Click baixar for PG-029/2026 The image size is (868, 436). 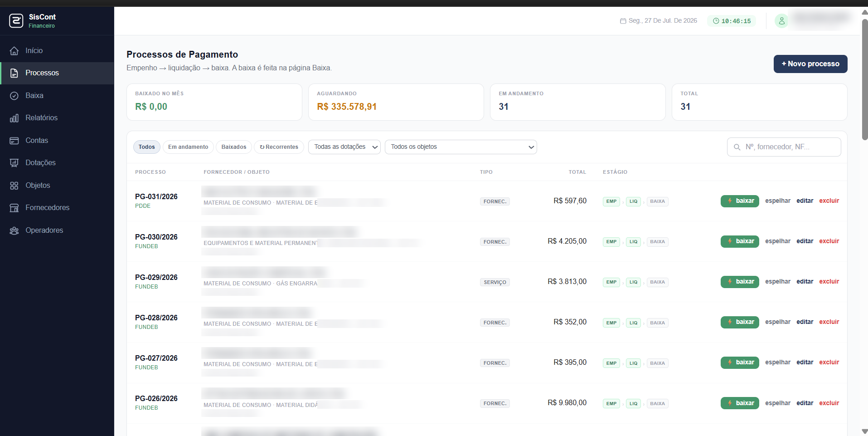[x=740, y=282]
